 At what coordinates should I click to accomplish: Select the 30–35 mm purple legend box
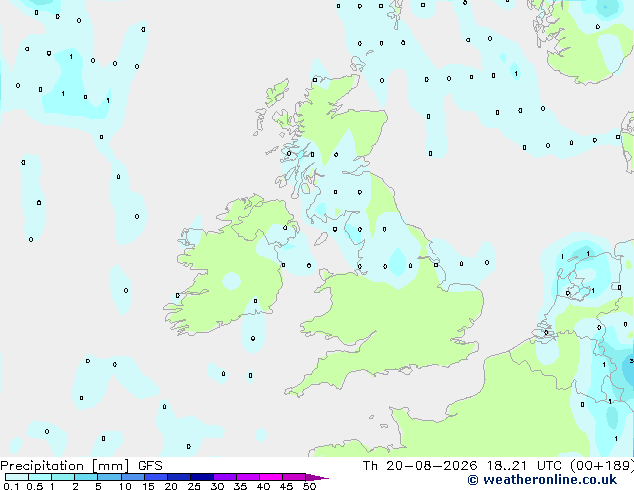tap(225, 477)
